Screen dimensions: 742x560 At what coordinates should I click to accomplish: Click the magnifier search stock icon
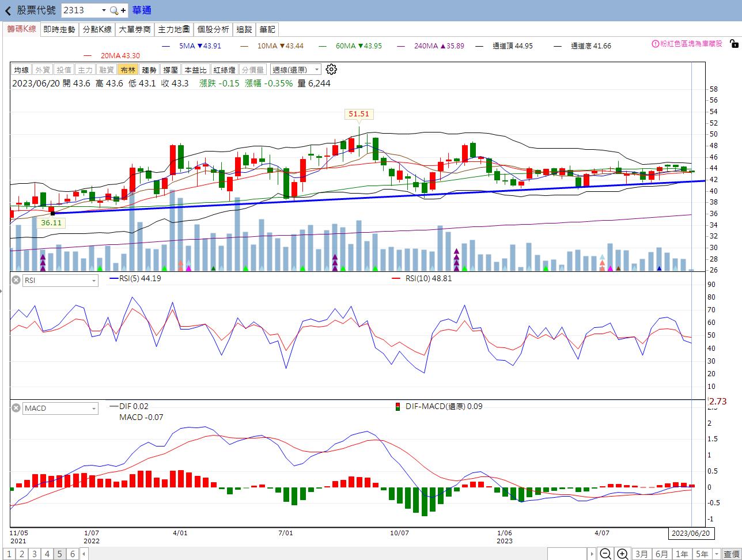click(113, 10)
